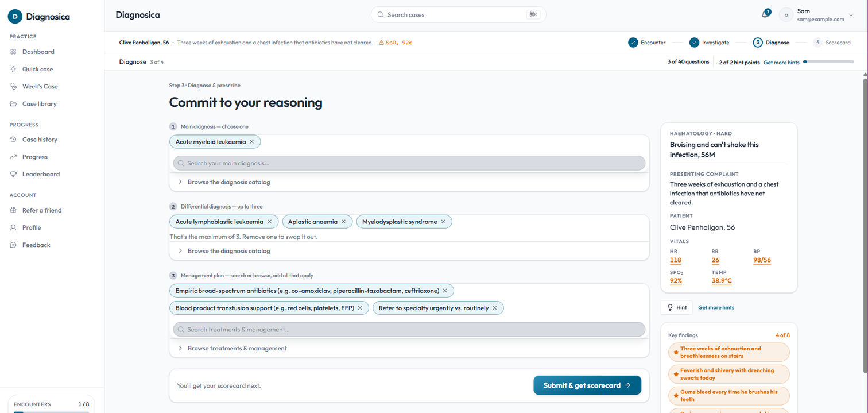The width and height of the screenshot is (868, 413).
Task: Click the SpO2 92% vital in case card
Action: (x=676, y=281)
